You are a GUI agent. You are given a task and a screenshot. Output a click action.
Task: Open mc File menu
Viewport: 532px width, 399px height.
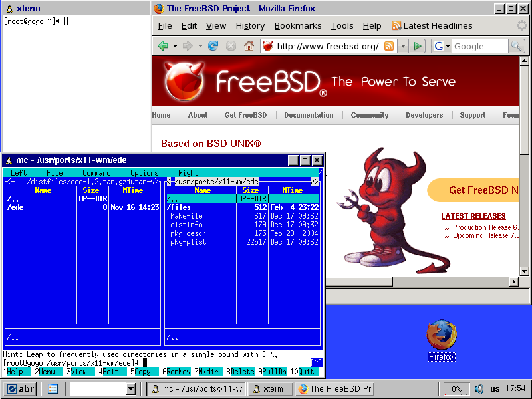pyautogui.click(x=55, y=173)
